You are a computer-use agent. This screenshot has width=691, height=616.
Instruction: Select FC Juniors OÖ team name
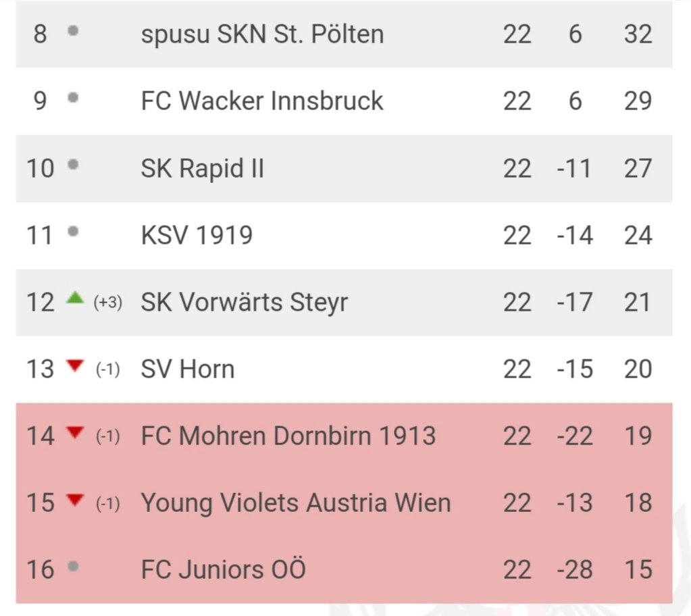click(x=223, y=569)
